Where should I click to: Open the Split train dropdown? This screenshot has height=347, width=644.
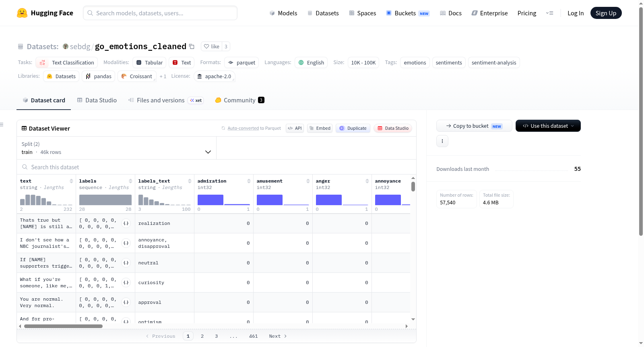pyautogui.click(x=117, y=148)
